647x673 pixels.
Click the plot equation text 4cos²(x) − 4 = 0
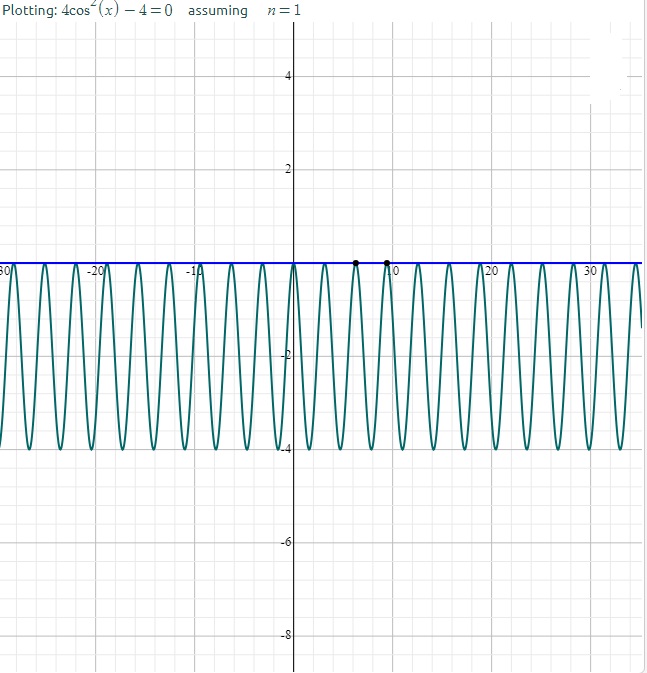(x=118, y=11)
